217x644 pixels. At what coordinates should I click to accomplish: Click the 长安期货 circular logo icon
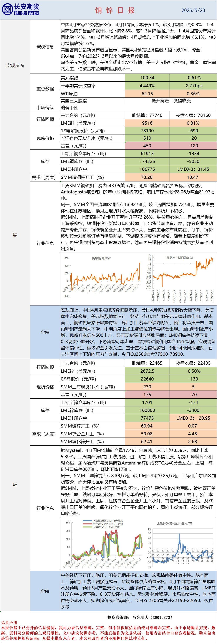(x=7, y=10)
